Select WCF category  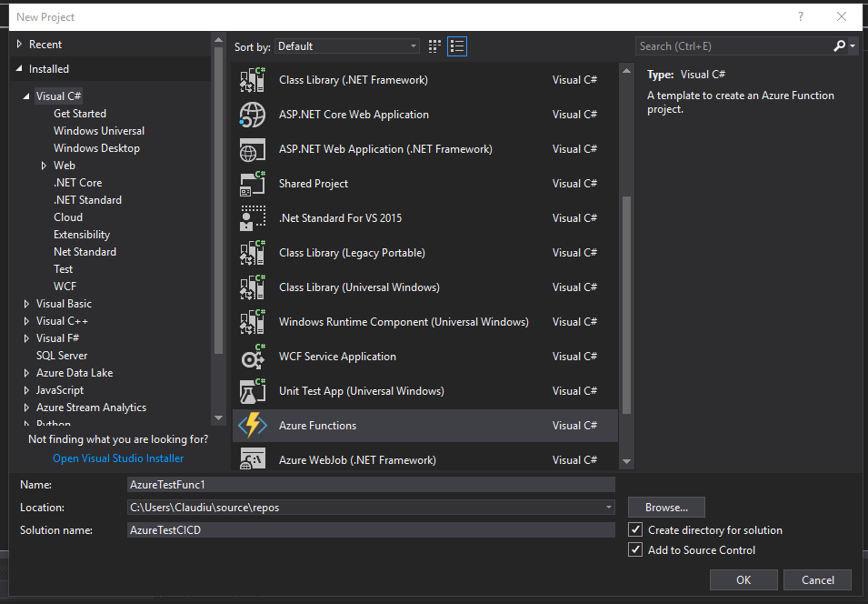pyautogui.click(x=65, y=287)
